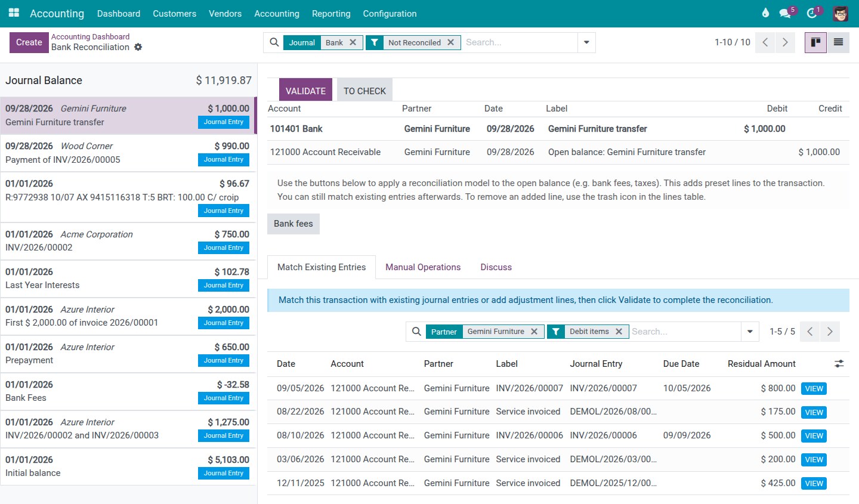
Task: Expand the top search options dropdown arrow
Action: tap(586, 42)
